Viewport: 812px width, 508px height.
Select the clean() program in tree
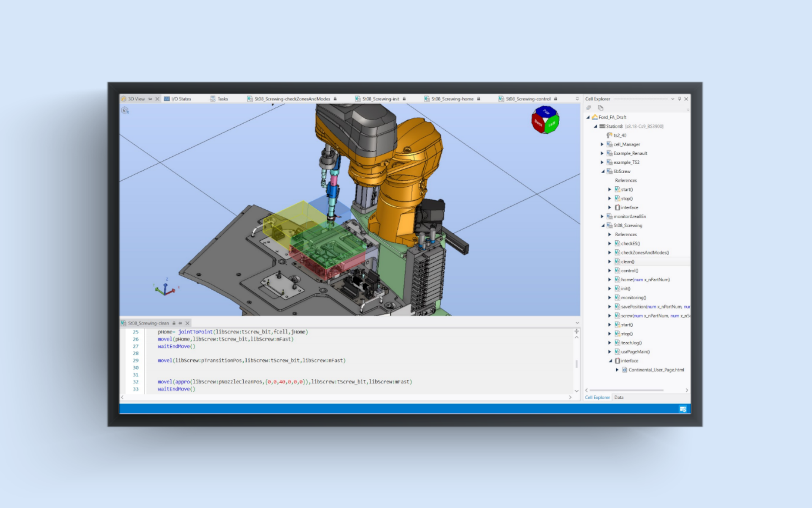pyautogui.click(x=628, y=262)
